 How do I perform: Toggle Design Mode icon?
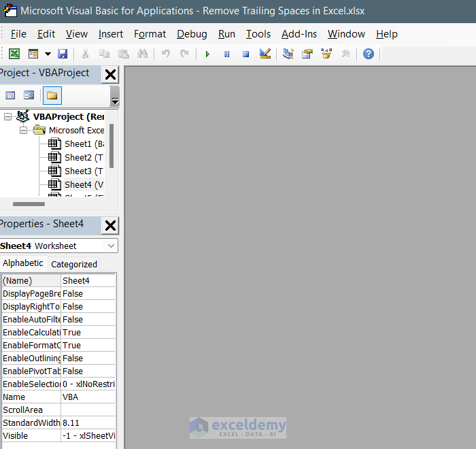(265, 54)
